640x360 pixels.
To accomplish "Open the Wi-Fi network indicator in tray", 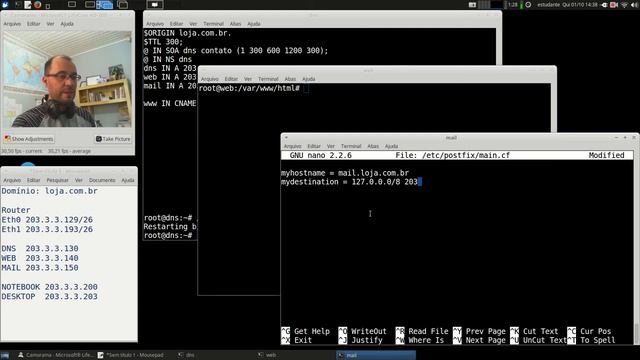I will pyautogui.click(x=624, y=5).
